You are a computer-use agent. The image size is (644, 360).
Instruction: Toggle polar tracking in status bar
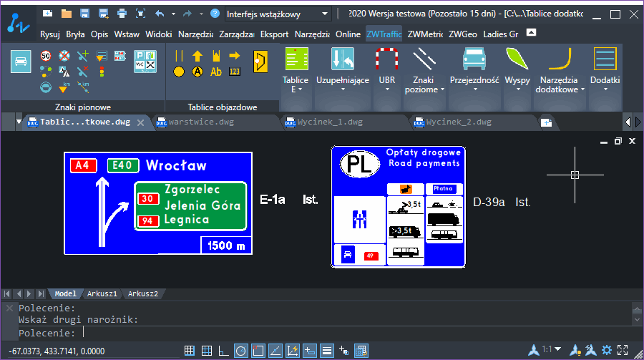tap(240, 351)
